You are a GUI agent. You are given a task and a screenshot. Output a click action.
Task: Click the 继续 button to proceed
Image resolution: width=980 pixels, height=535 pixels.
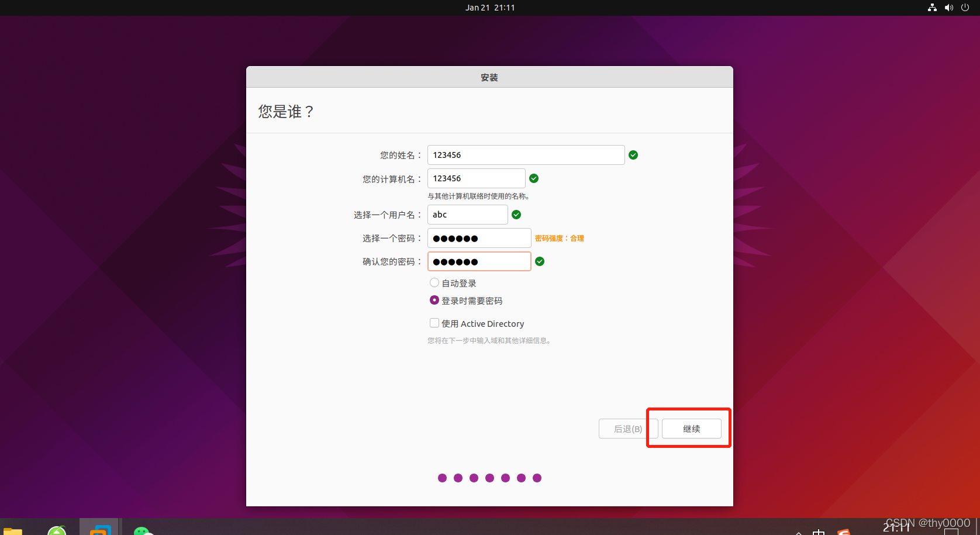pyautogui.click(x=692, y=428)
